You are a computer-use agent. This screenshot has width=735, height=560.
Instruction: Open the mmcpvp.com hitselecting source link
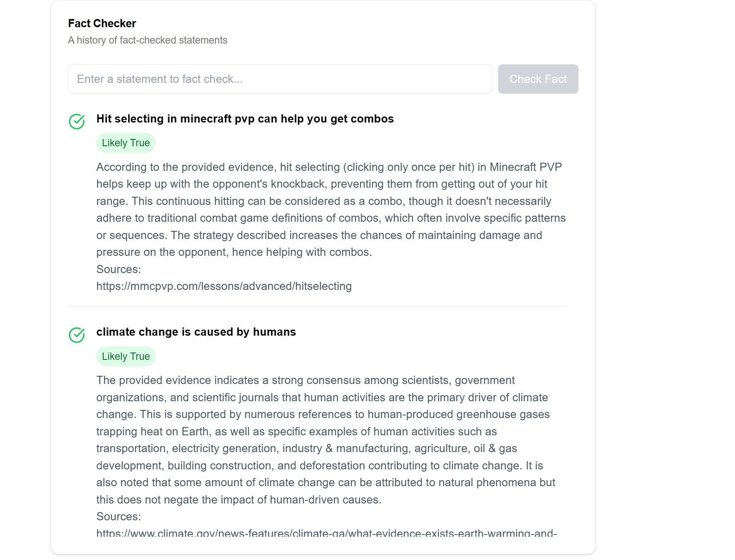pos(224,286)
